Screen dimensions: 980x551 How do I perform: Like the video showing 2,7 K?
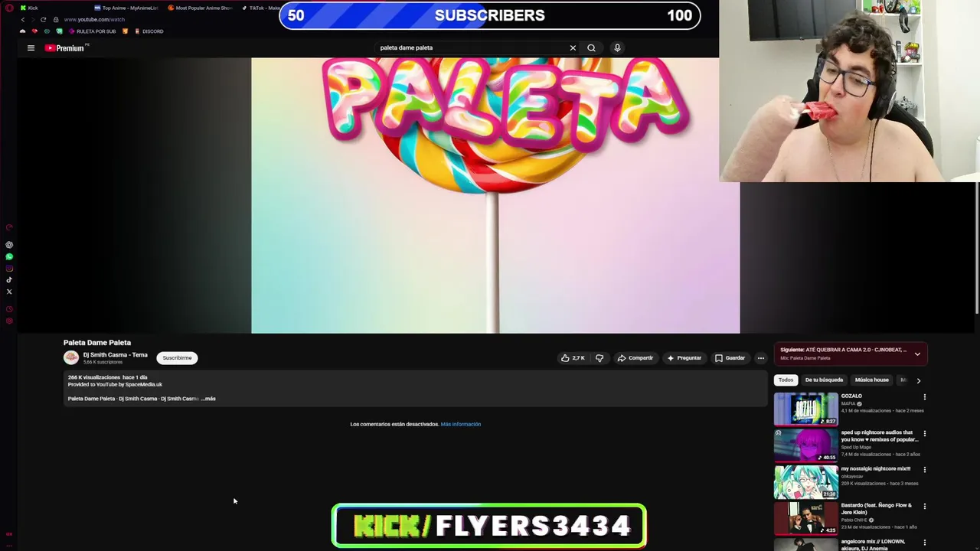point(573,358)
